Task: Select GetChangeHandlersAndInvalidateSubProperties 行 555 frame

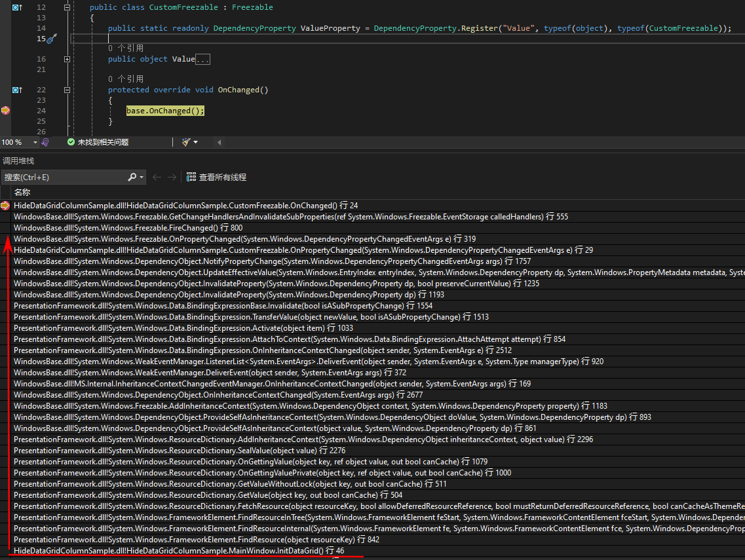Action: 291,217
